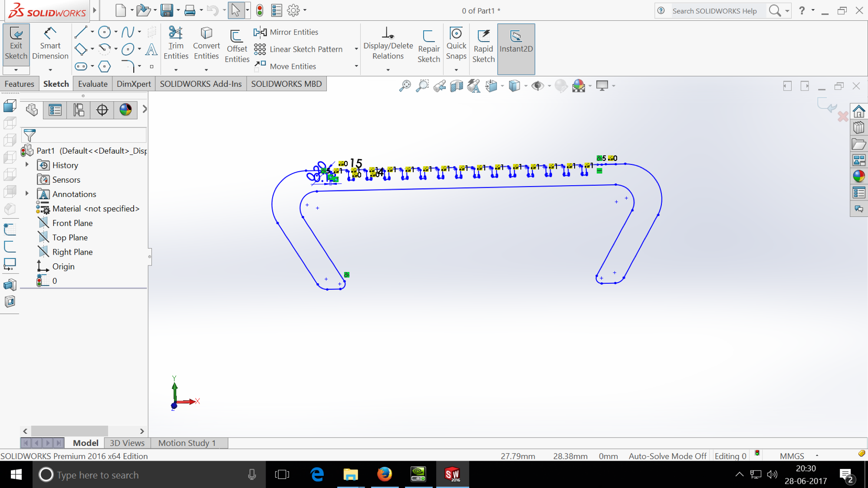This screenshot has width=868, height=488.
Task: Open the DimXpertManager tab icon
Action: pos(102,110)
